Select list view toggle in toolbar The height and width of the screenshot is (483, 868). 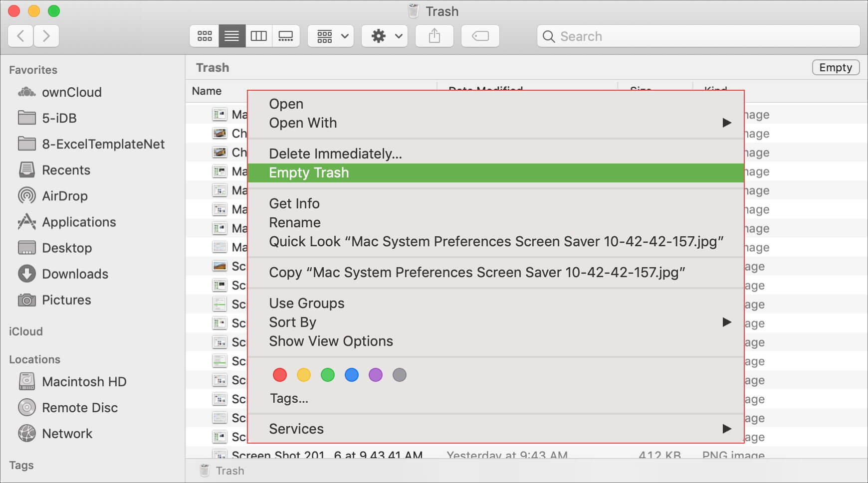coord(231,36)
